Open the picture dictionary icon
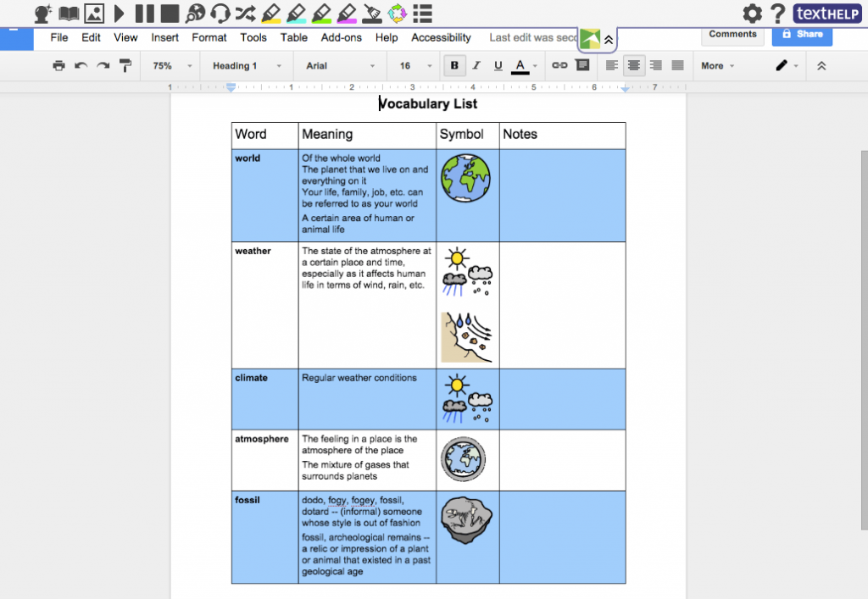The height and width of the screenshot is (599, 868). [94, 14]
